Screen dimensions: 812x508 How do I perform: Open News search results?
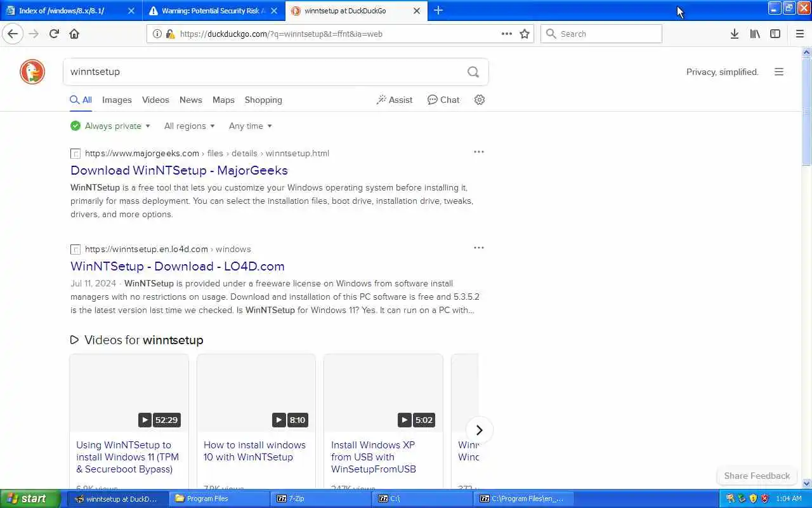pyautogui.click(x=190, y=100)
